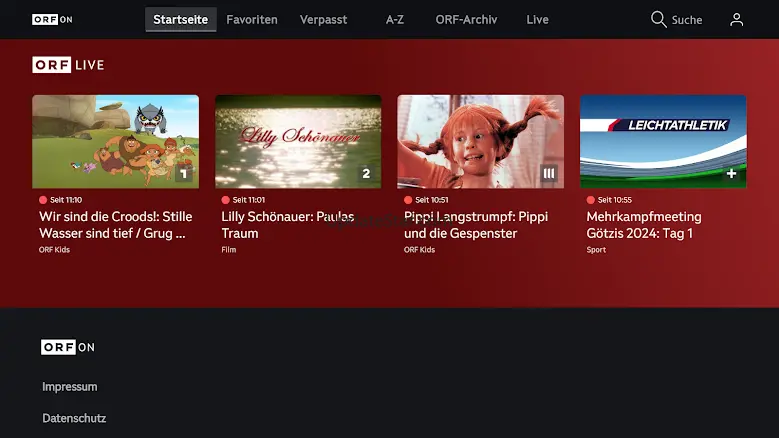Click ORF Kids label under Croods
This screenshot has width=779, height=438.
[54, 250]
